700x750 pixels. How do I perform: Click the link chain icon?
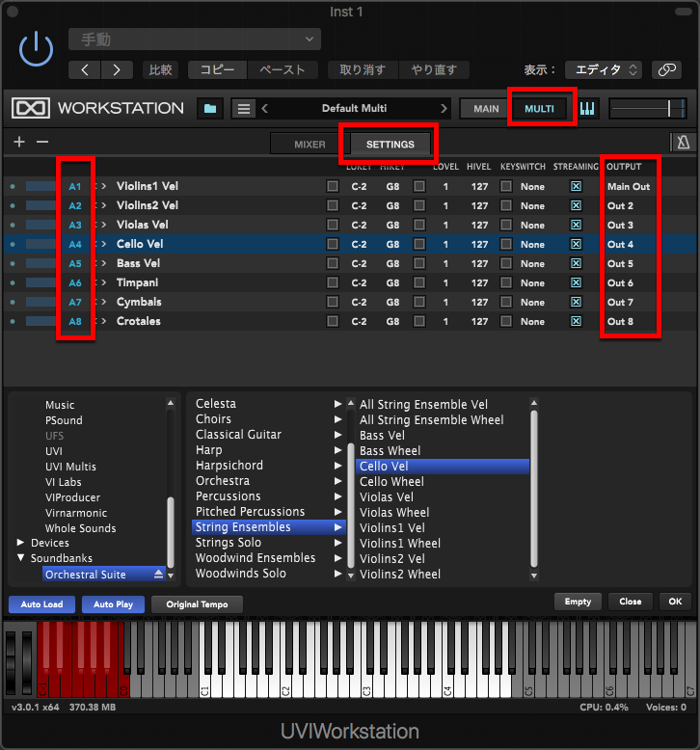point(667,69)
